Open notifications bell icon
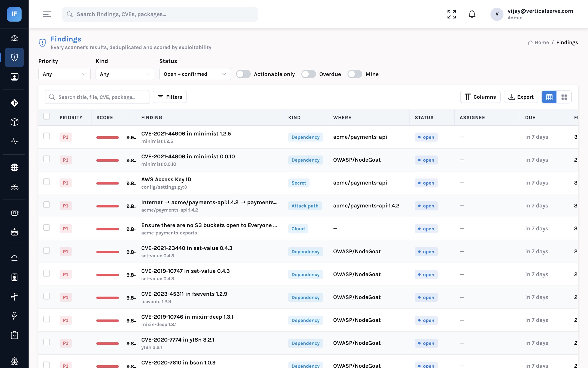The image size is (588, 368). coord(472,14)
